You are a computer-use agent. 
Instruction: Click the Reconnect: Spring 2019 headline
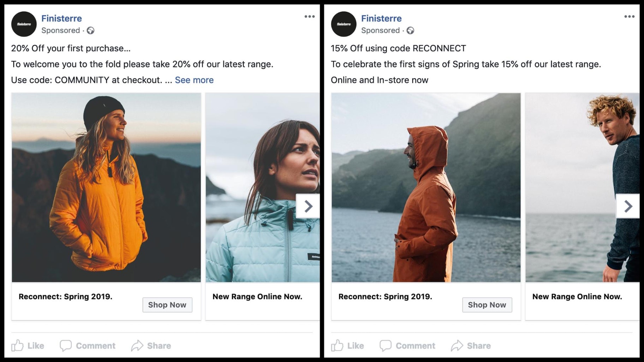(x=65, y=296)
